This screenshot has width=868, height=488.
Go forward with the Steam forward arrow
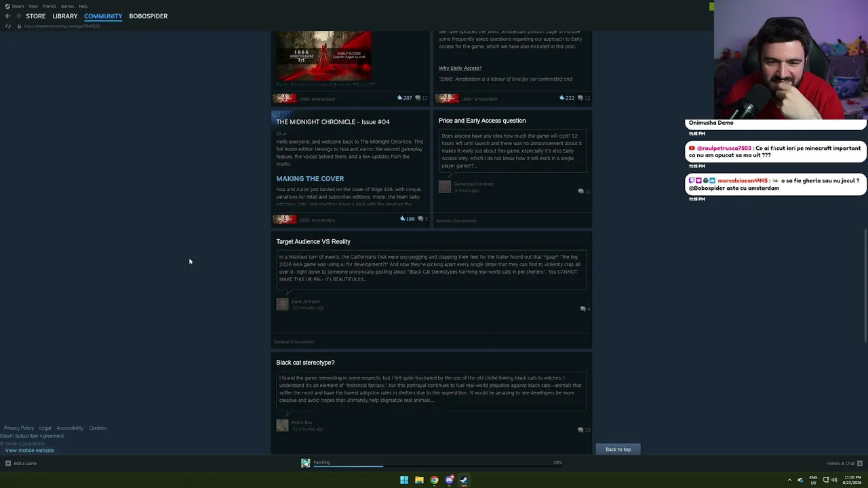pyautogui.click(x=18, y=16)
